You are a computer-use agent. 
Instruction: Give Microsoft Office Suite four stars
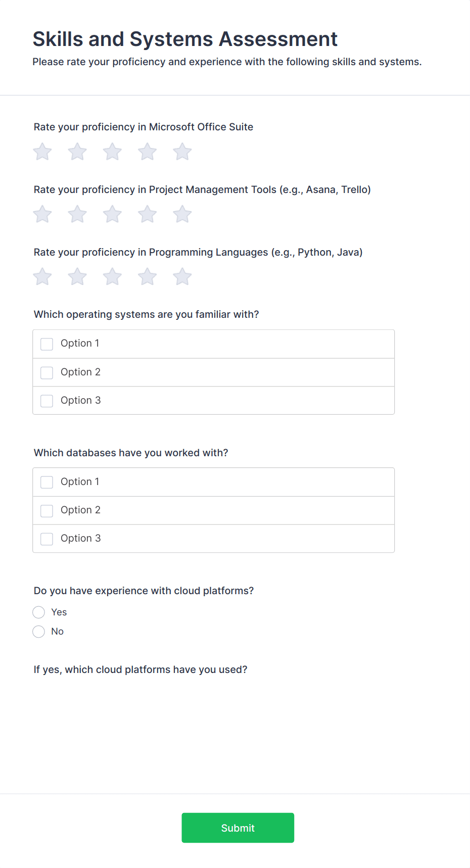[147, 152]
